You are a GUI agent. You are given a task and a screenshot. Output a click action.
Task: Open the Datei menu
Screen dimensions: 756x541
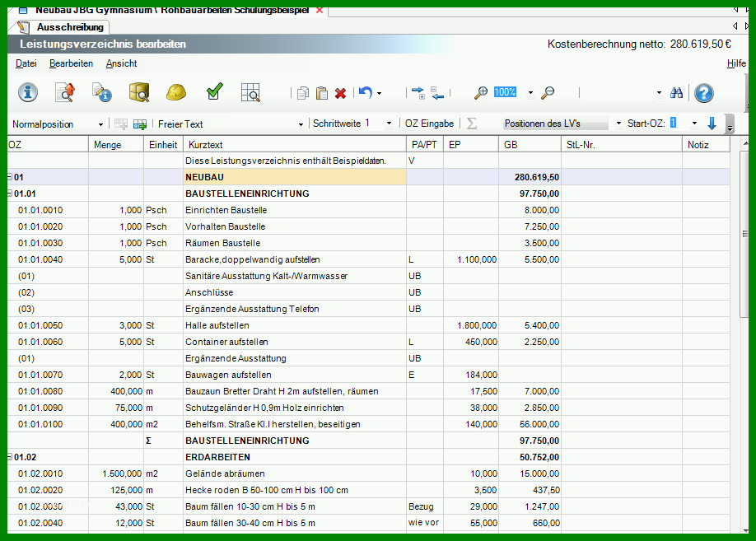click(x=26, y=63)
